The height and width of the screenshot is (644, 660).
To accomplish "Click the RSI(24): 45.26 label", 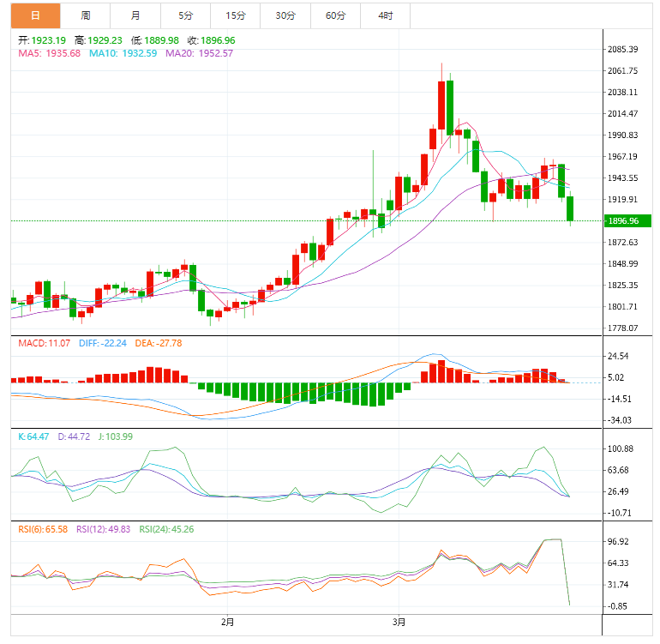I will [x=166, y=529].
